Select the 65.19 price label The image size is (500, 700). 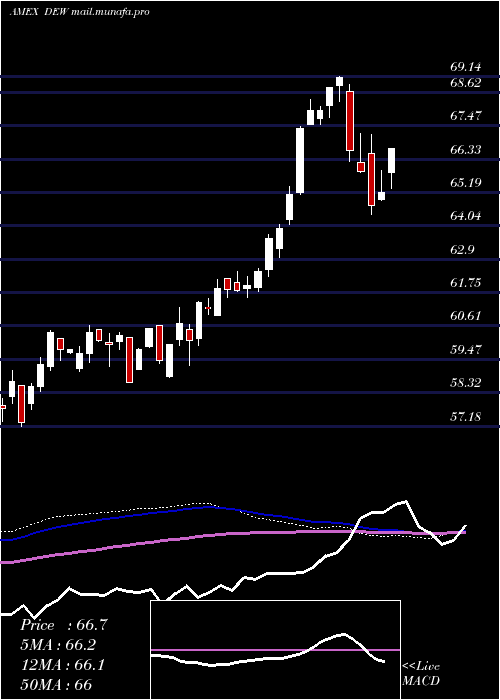pos(466,183)
